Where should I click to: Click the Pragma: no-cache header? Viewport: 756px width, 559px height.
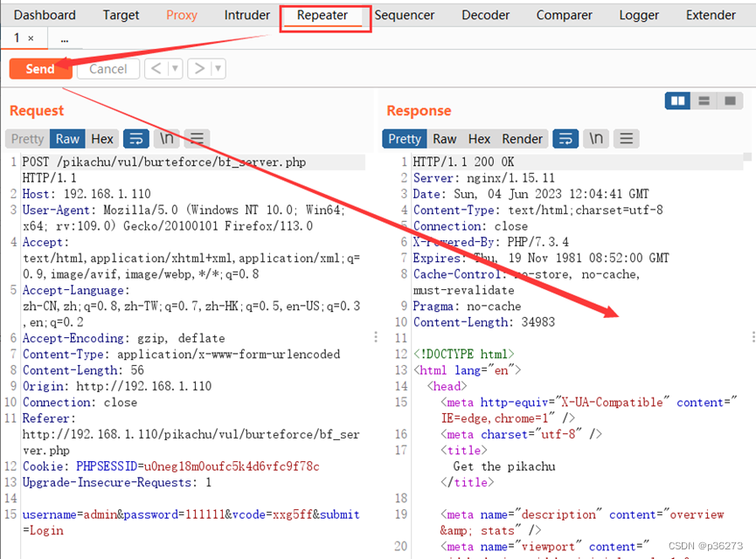[468, 306]
